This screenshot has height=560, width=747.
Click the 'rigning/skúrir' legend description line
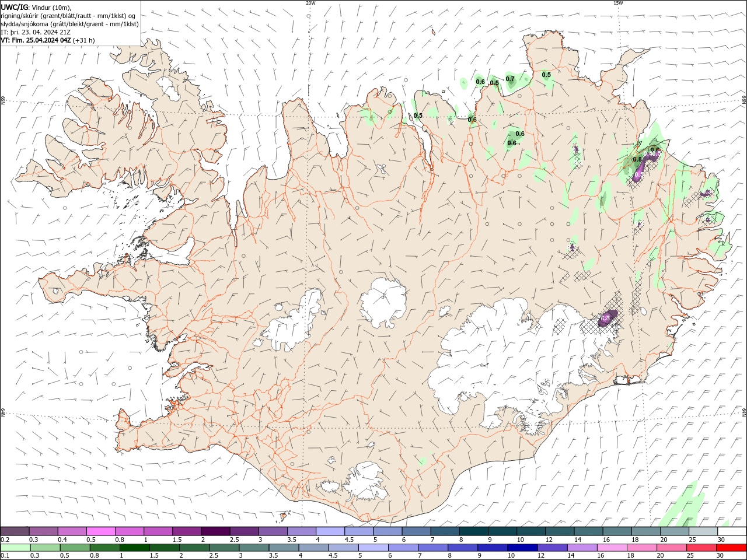tap(68, 16)
